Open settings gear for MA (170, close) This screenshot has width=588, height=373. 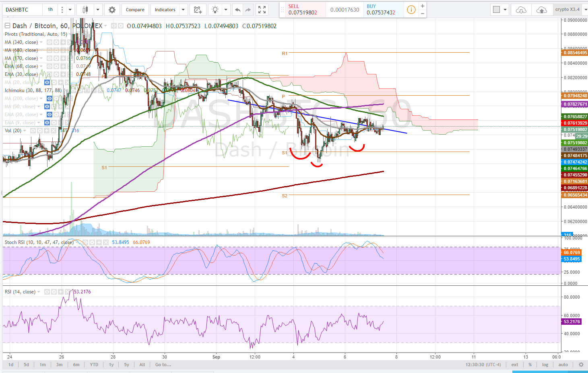pyautogui.click(x=56, y=58)
